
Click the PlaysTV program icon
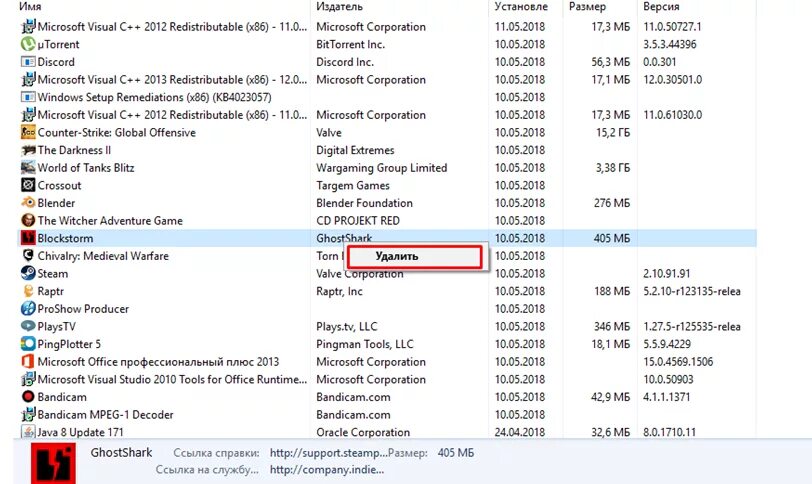(28, 326)
